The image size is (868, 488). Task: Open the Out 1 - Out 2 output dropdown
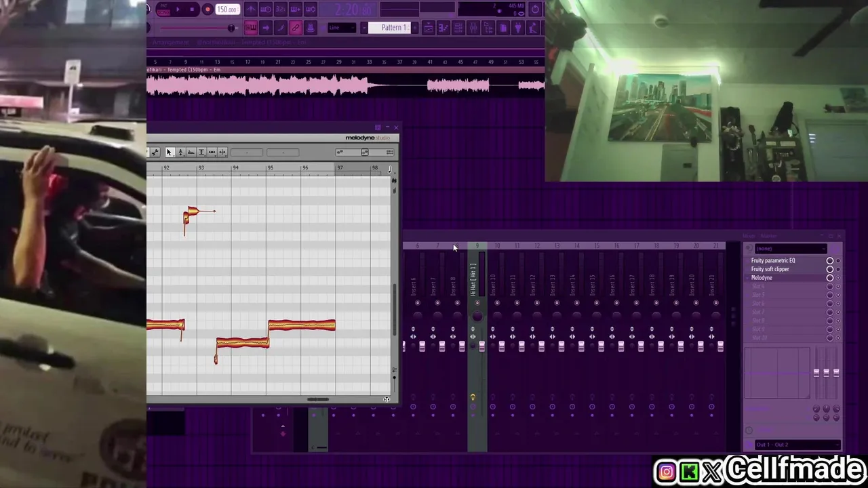point(797,445)
